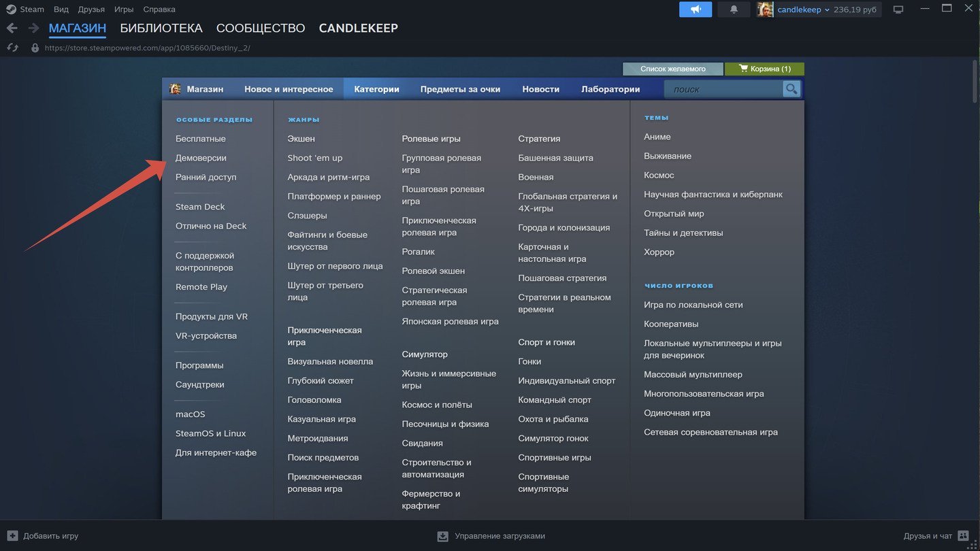980x551 pixels.
Task: Open С поддержкой контроллеров link
Action: point(205,262)
